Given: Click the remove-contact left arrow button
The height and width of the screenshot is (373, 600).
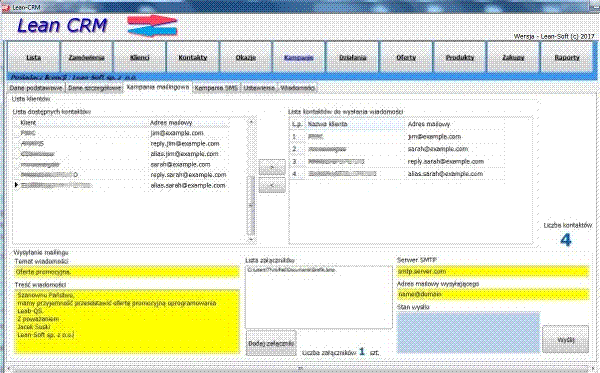Looking at the screenshot, I should click(272, 185).
